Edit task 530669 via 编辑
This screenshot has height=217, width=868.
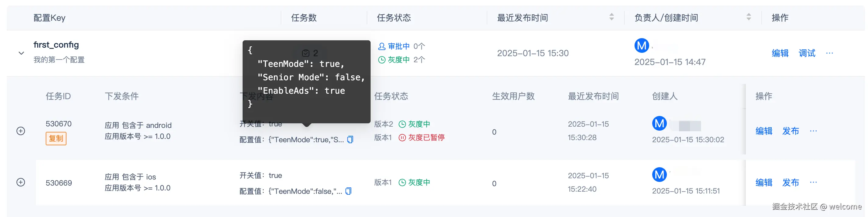coord(764,182)
